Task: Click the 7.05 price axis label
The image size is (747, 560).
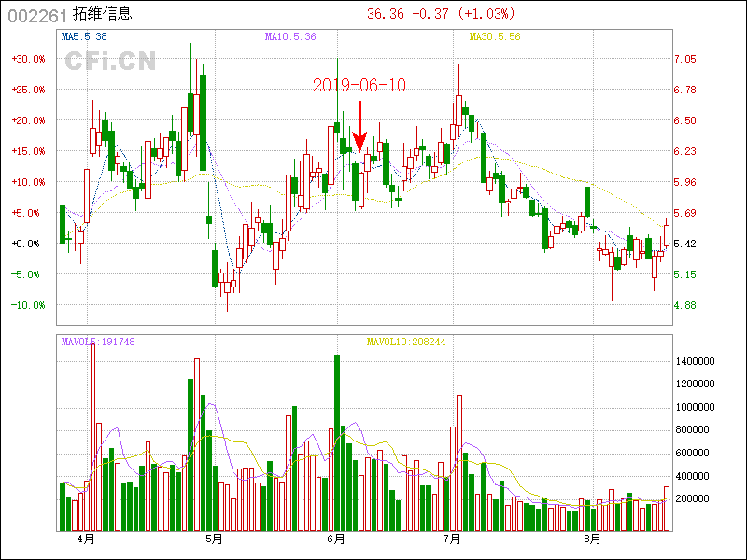Action: click(x=685, y=59)
